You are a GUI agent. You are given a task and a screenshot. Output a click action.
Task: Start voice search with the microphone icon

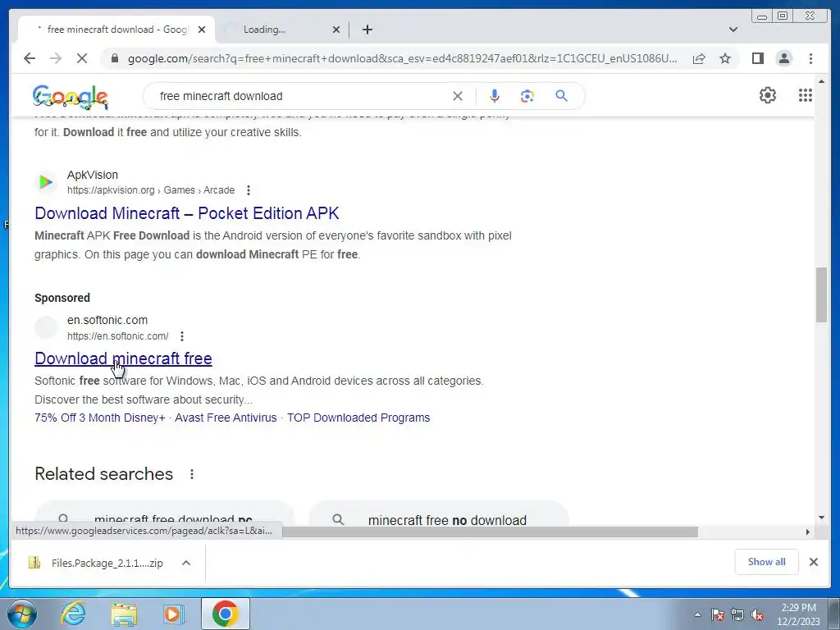[495, 96]
